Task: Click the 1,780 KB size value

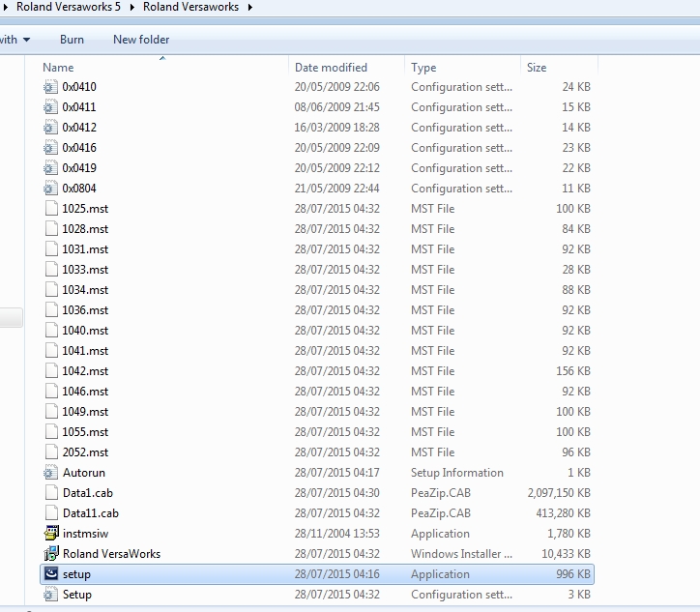Action: [569, 534]
